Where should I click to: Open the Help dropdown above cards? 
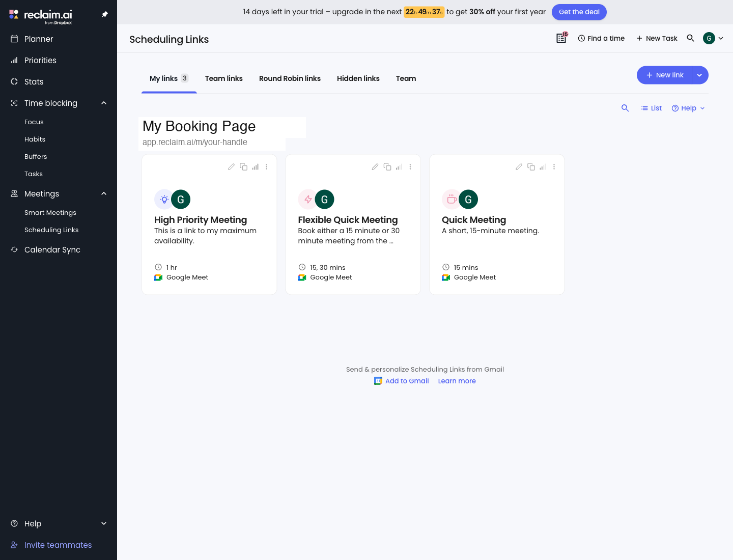pos(688,108)
